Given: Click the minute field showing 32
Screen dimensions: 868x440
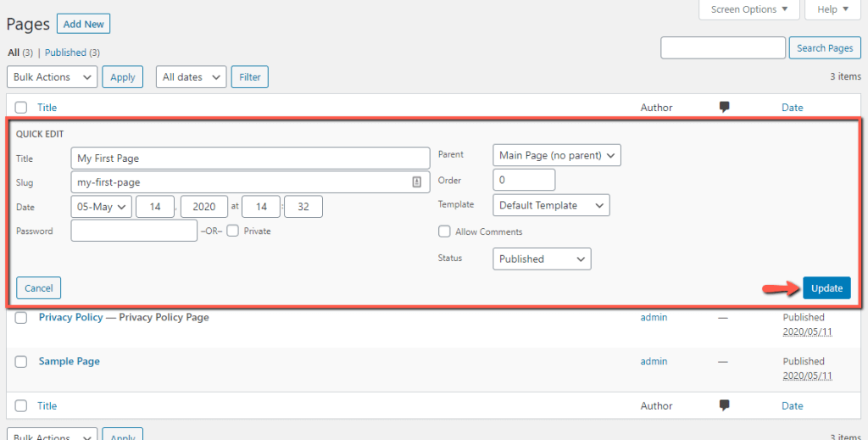Looking at the screenshot, I should [x=303, y=207].
